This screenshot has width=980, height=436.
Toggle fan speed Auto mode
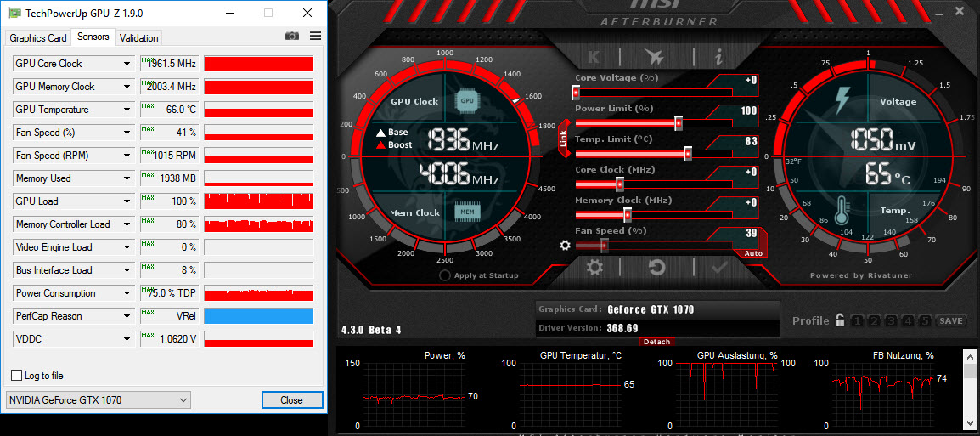753,253
